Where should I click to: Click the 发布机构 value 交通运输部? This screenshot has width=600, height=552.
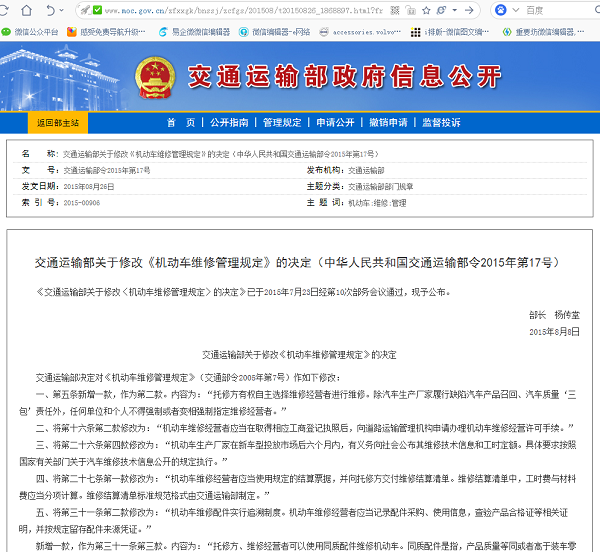pyautogui.click(x=366, y=171)
